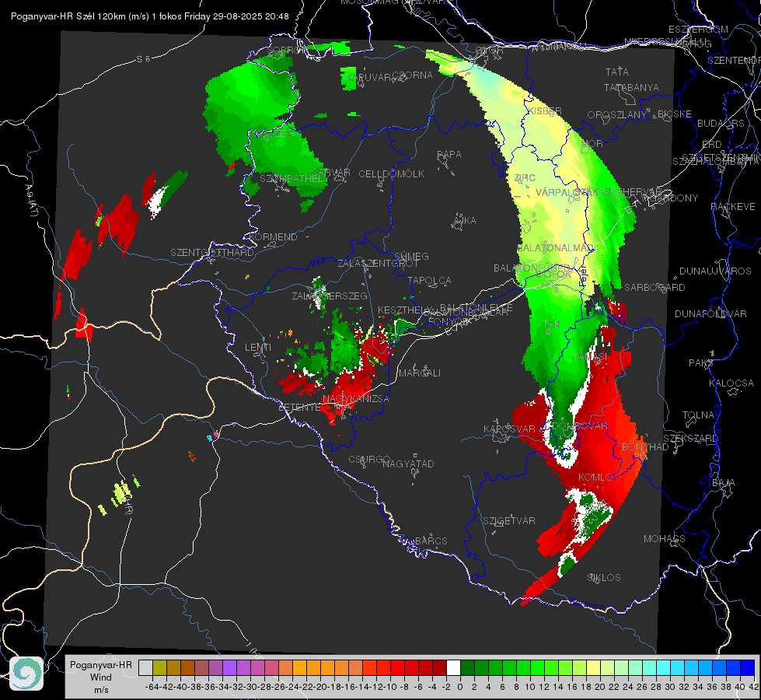This screenshot has width=761, height=700.
Task: Click the BICSKE city label
Action: tap(675, 114)
